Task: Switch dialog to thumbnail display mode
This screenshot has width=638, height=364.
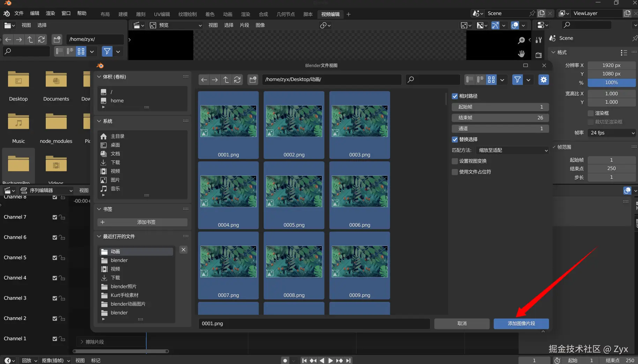Action: tap(491, 80)
